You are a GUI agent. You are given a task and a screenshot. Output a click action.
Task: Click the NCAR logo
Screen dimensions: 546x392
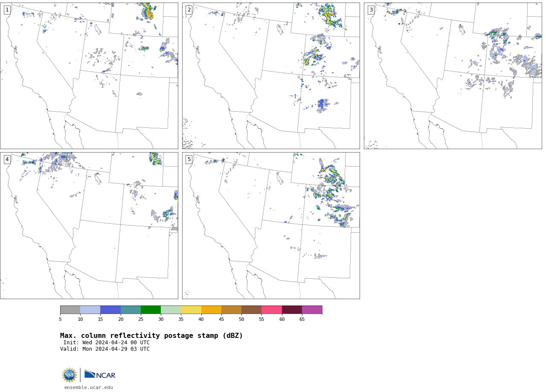coord(100,375)
